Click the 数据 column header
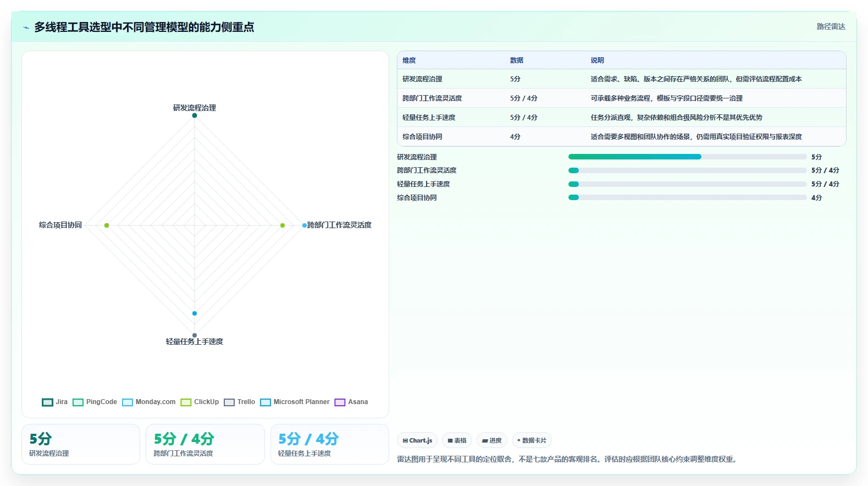Image resolution: width=868 pixels, height=486 pixels. click(x=517, y=60)
